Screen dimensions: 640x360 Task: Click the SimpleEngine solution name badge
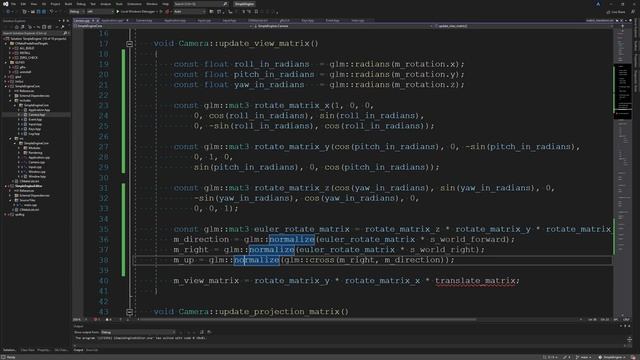tap(244, 4)
